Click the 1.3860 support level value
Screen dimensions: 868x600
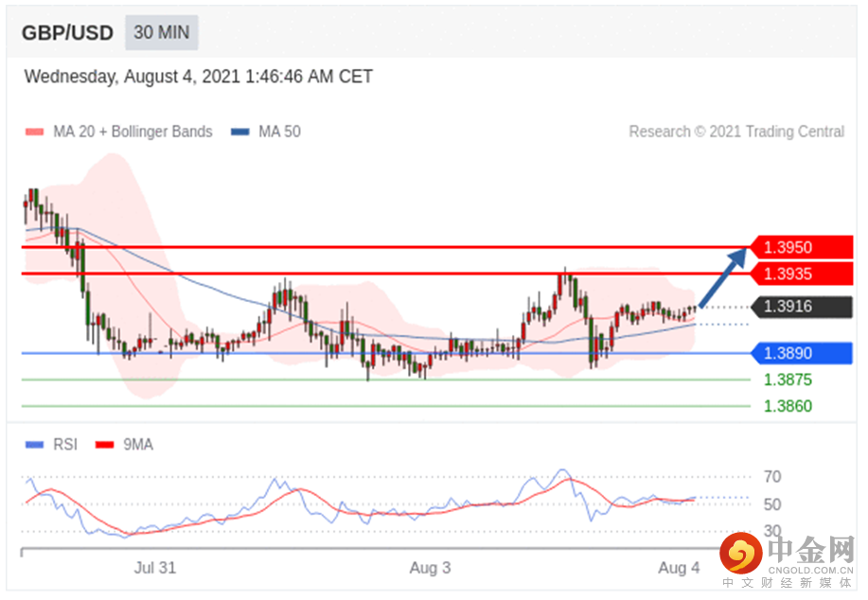788,406
